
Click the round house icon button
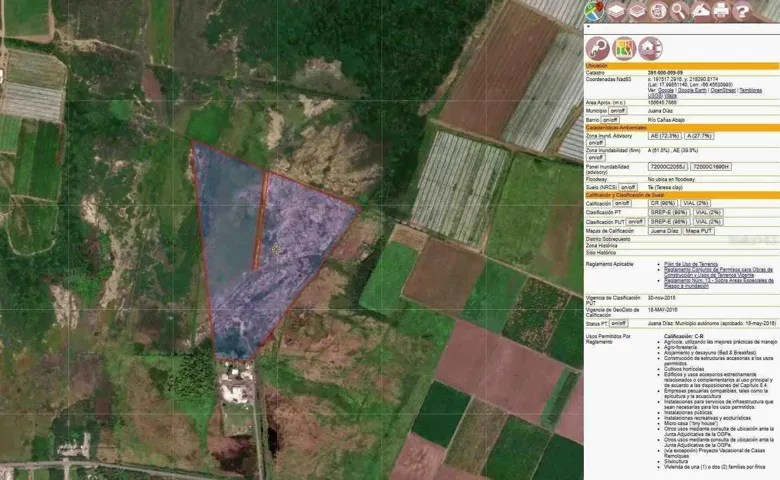point(650,47)
